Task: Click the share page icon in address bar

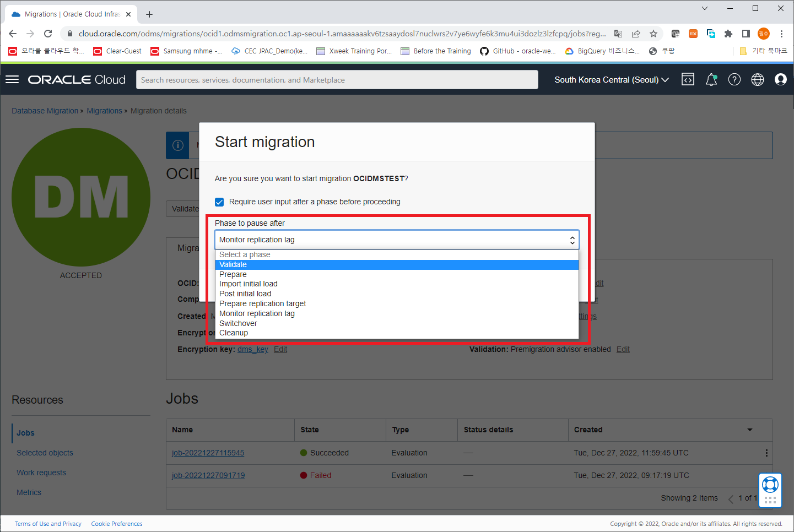Action: (636, 34)
